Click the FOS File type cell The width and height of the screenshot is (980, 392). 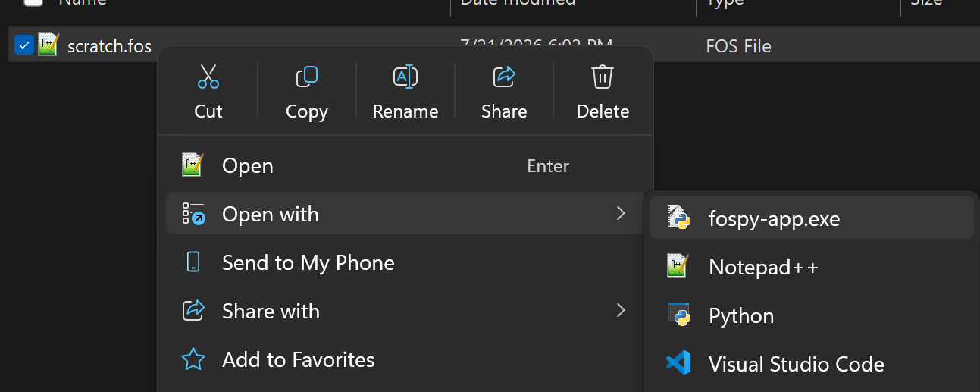[x=738, y=46]
